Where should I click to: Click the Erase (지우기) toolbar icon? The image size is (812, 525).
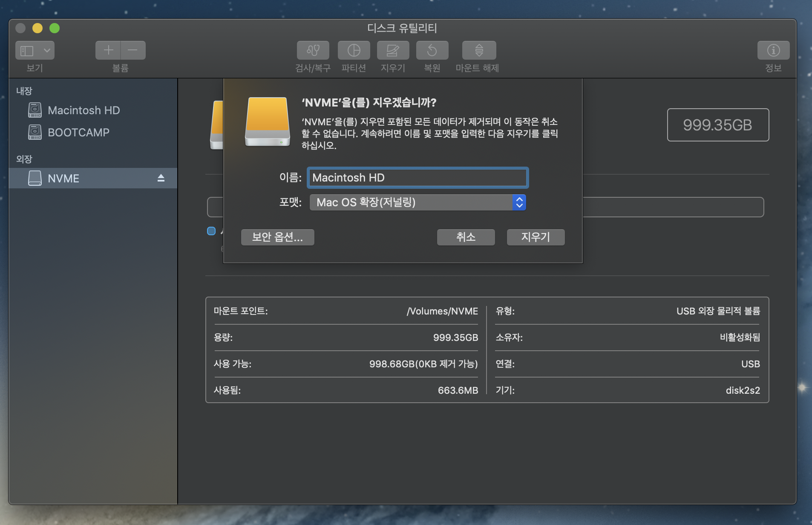point(393,50)
